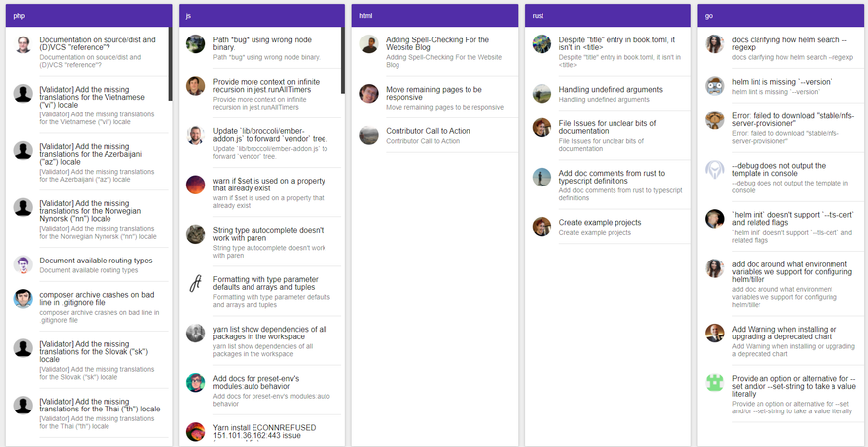Click gray subtitle "Formatting with type parameter defaults"
Screen dimensions: 868x447
click(271, 301)
